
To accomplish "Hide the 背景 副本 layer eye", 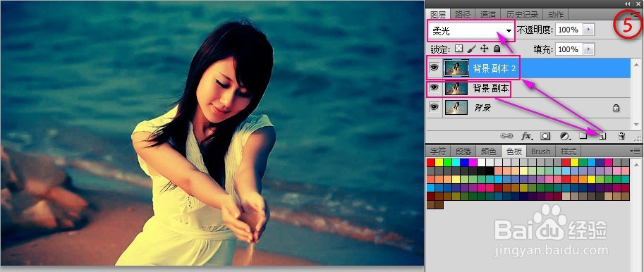I will point(434,87).
